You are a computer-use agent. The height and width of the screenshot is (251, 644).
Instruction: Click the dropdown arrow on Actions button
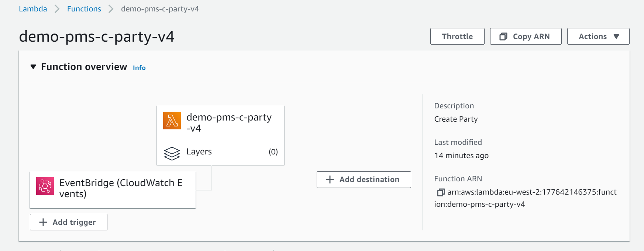pyautogui.click(x=616, y=36)
